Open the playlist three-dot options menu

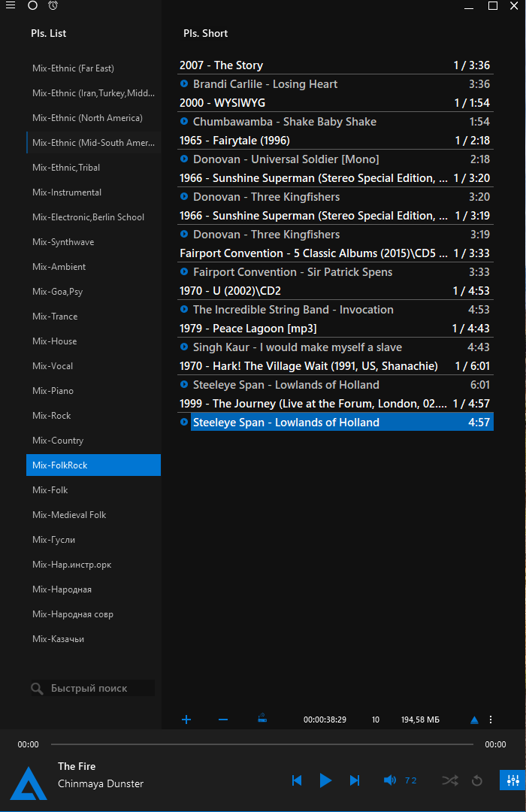(491, 720)
